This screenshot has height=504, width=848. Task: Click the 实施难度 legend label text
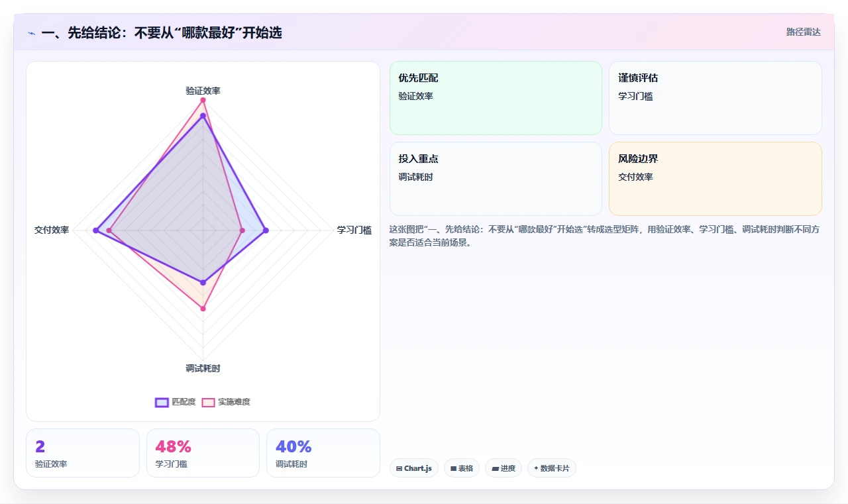234,402
